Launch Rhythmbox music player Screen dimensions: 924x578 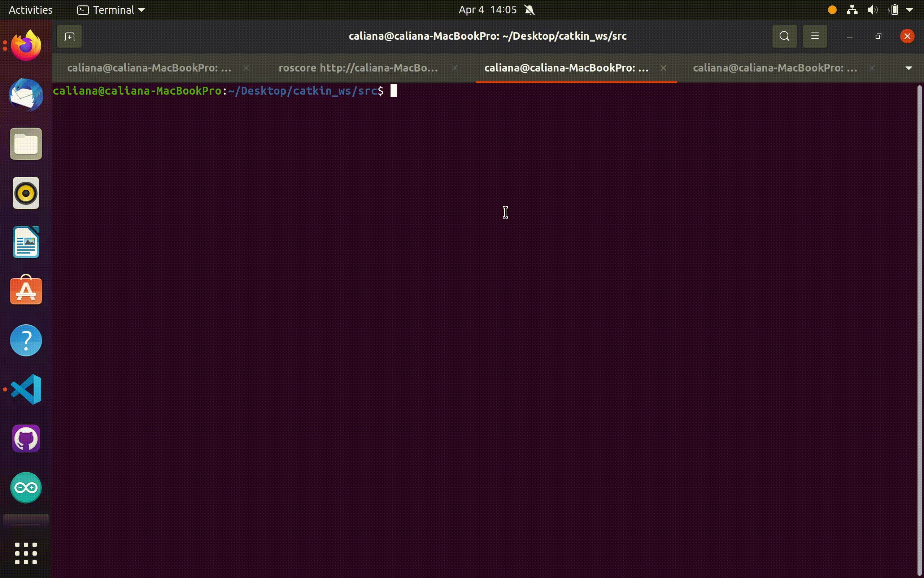tap(26, 193)
